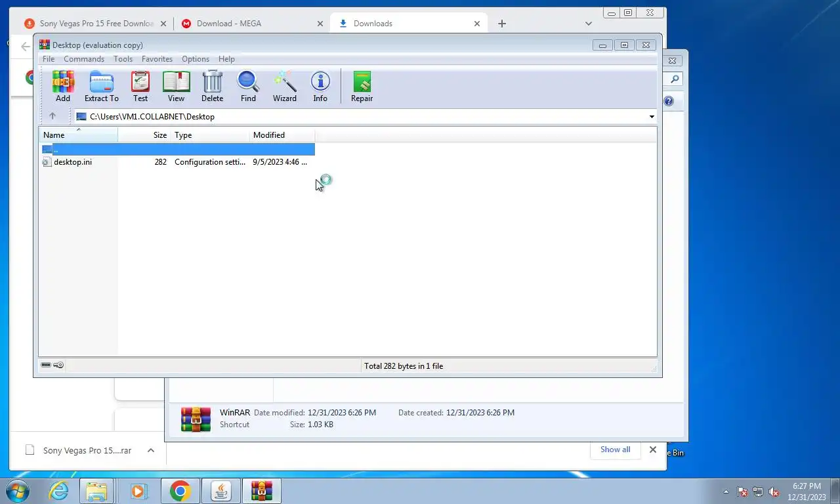Switch to the Downloads browser tab
Image resolution: width=840 pixels, height=504 pixels.
click(x=409, y=24)
